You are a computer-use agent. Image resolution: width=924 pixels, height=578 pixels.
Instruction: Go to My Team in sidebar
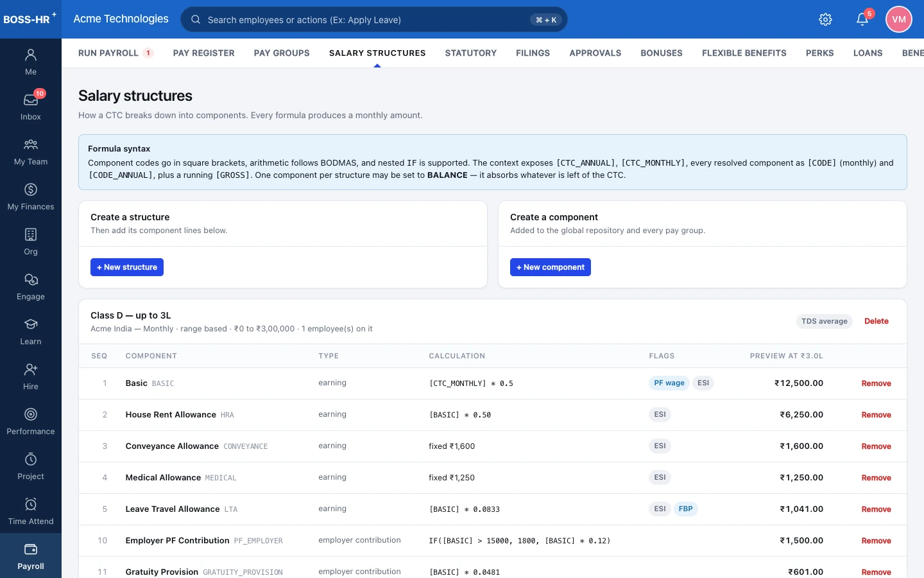31,152
